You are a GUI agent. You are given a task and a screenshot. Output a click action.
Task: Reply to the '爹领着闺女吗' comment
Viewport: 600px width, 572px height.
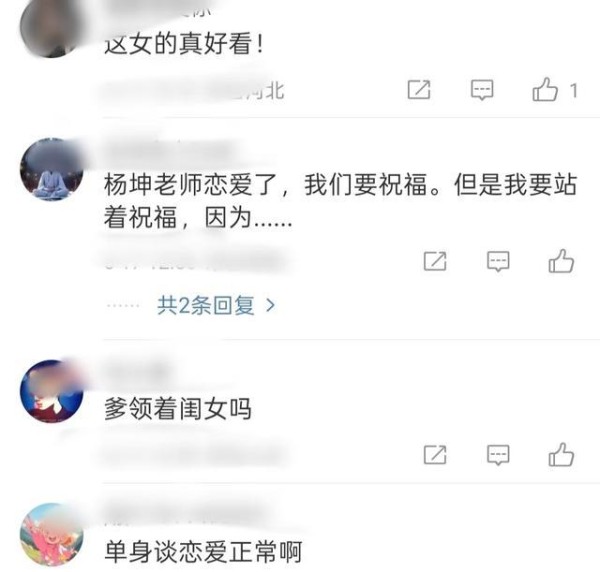point(498,455)
